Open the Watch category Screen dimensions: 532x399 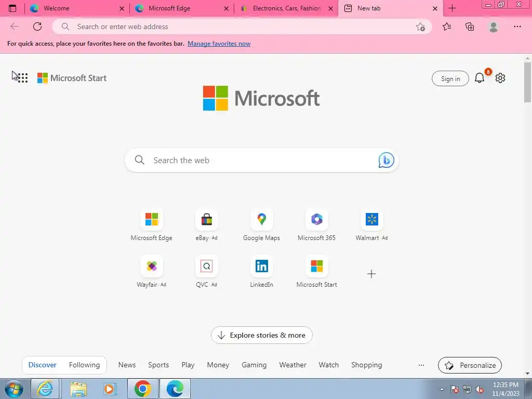click(x=329, y=365)
